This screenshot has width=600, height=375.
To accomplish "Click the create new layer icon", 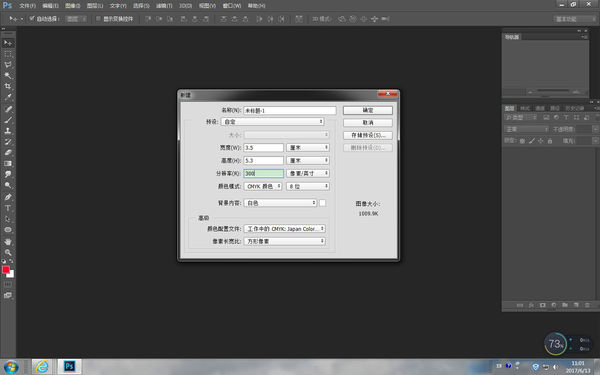I will [576, 305].
